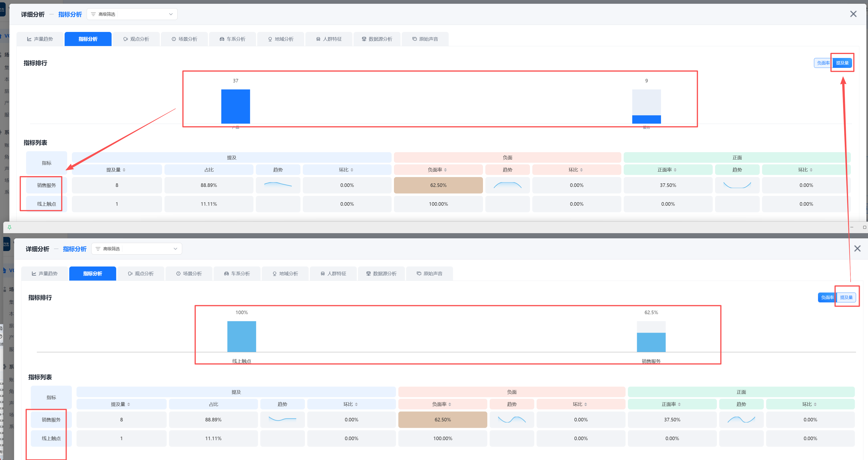Open 数据源分析 tab in the lower panel

[381, 274]
